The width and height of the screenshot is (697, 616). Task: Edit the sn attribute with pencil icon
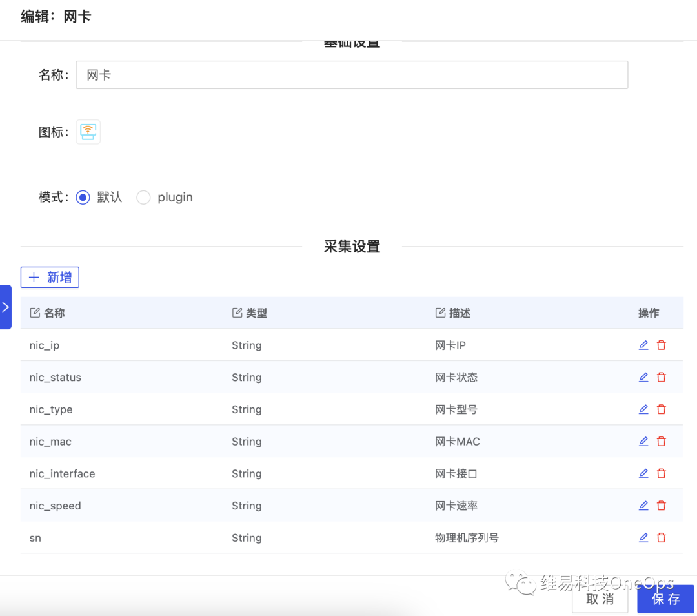pos(643,537)
